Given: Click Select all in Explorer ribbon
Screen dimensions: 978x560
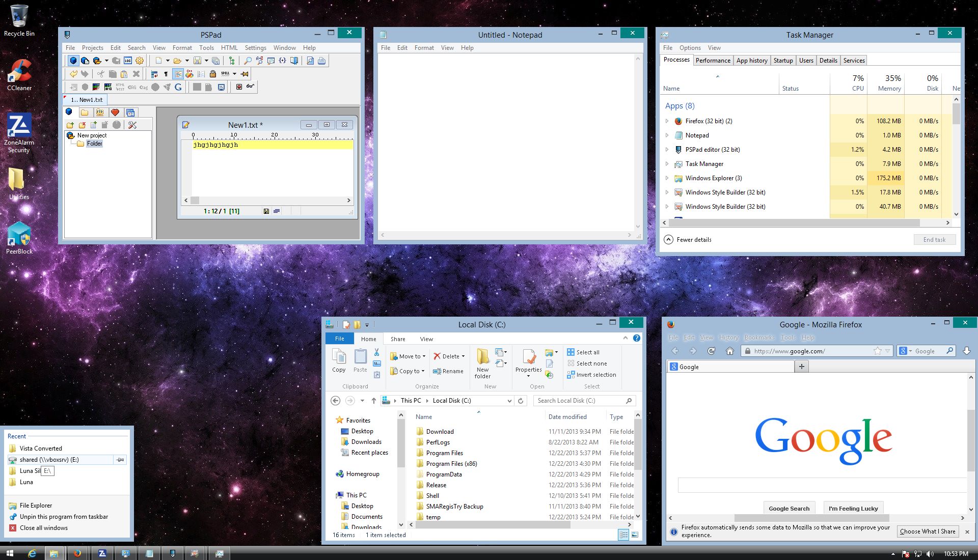Looking at the screenshot, I should [583, 352].
